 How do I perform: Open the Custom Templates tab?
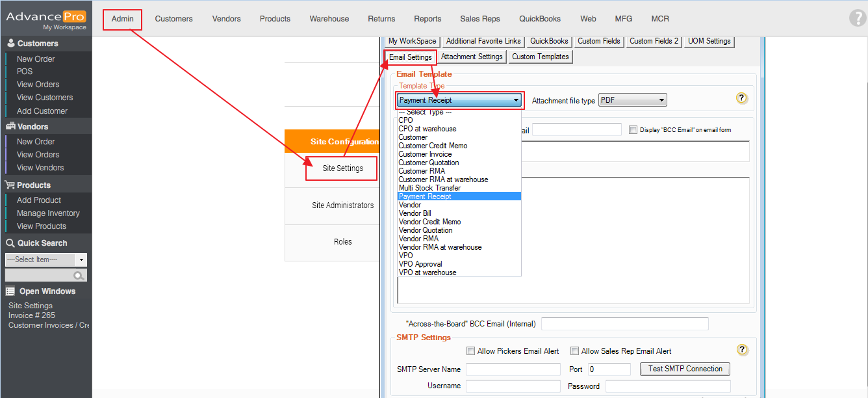coord(540,57)
